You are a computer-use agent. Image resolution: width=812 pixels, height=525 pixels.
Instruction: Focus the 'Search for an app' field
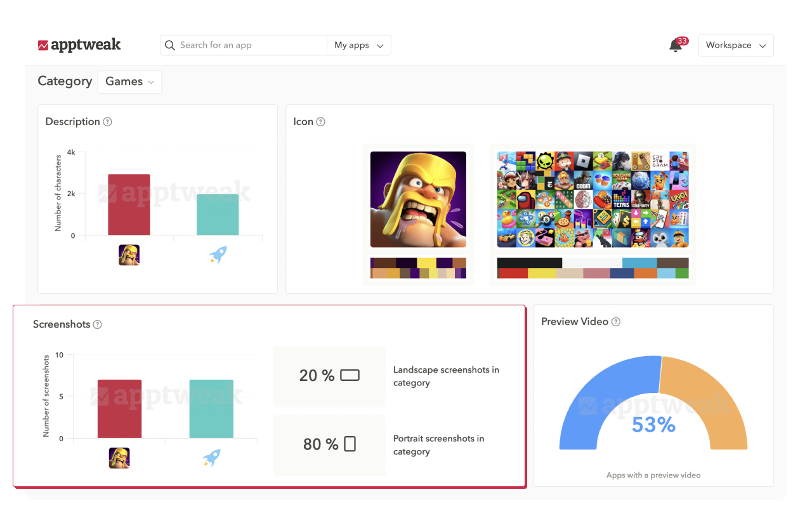pos(244,45)
